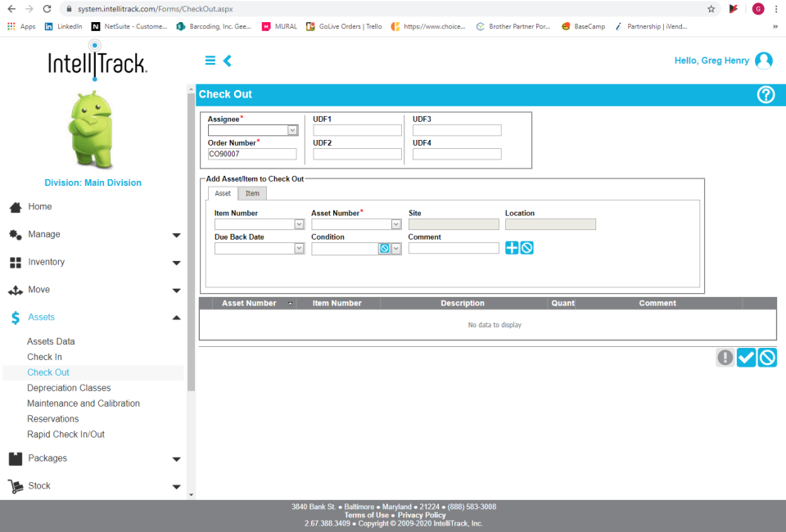Click the IntelliTrack logo
The width and height of the screenshot is (786, 532).
(x=97, y=61)
